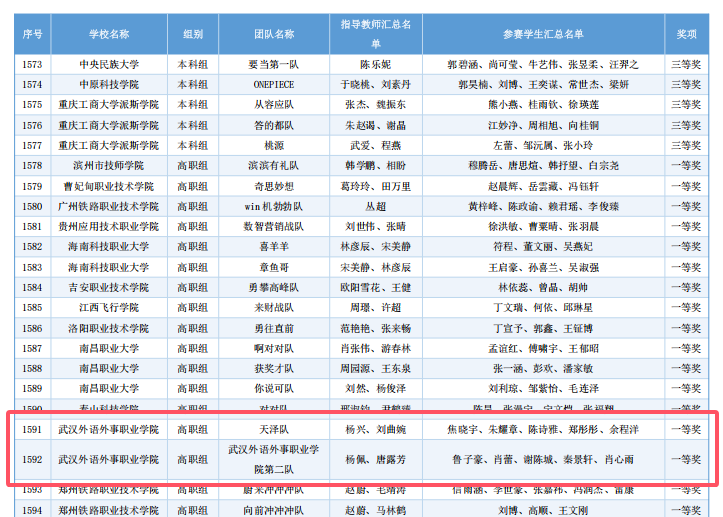
Task: Click the 滨州市技师学院 school cell
Action: [108, 165]
